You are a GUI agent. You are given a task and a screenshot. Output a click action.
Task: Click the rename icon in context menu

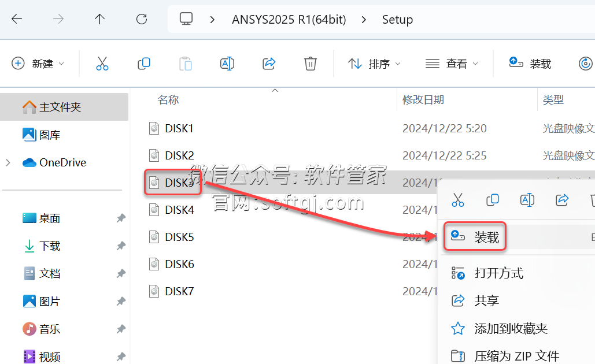(527, 199)
